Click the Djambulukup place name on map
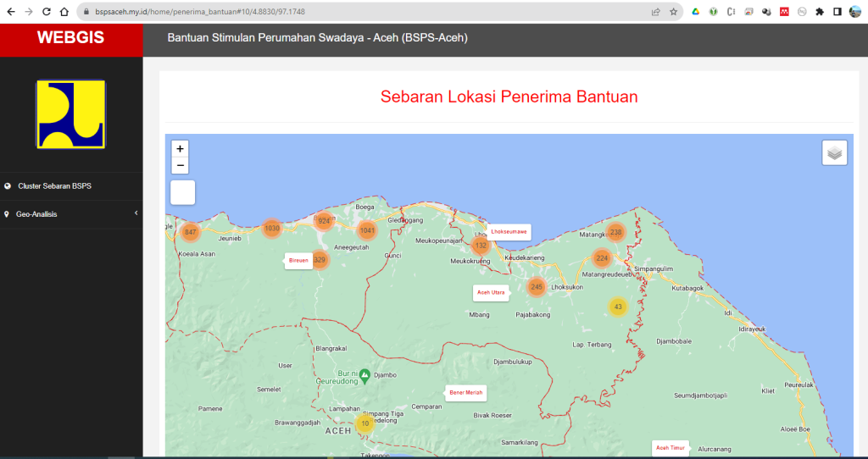The image size is (868, 459). tap(513, 362)
